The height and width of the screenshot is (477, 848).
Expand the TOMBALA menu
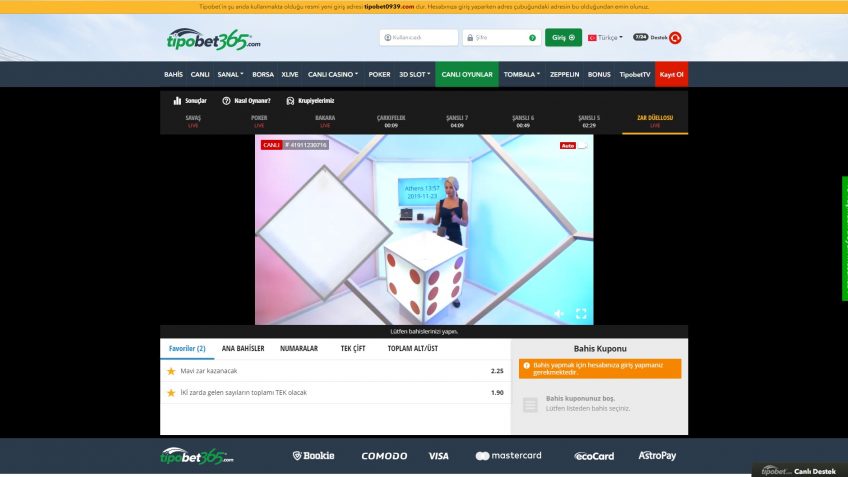[x=521, y=75]
